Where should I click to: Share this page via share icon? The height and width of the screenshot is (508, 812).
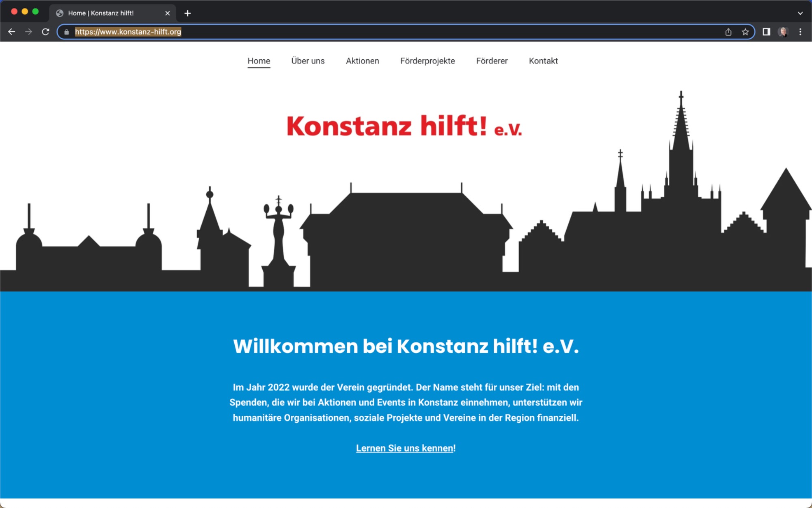pyautogui.click(x=728, y=32)
